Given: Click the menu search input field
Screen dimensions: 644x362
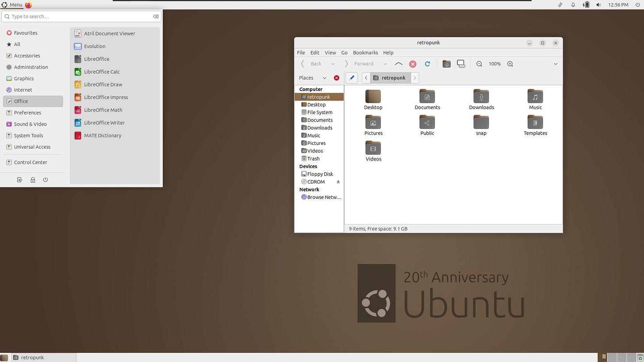Looking at the screenshot, I should tap(81, 16).
